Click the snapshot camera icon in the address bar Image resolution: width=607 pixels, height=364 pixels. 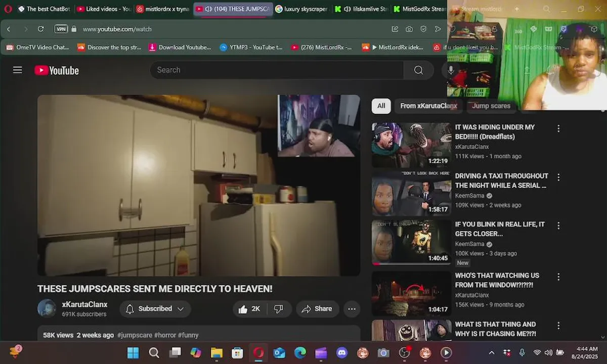[409, 29]
